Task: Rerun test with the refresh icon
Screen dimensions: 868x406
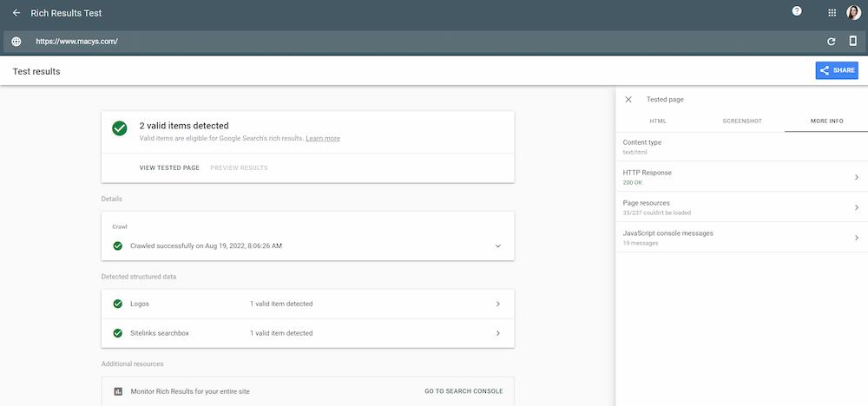Action: (831, 42)
